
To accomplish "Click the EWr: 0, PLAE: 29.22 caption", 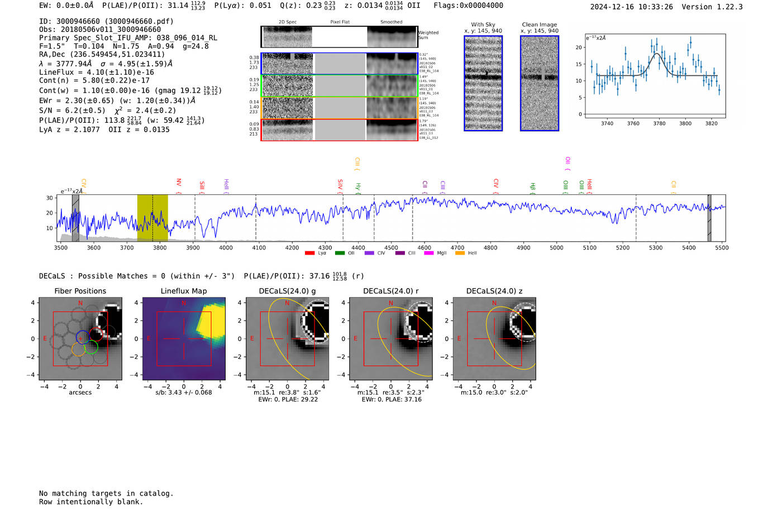I will tap(288, 399).
